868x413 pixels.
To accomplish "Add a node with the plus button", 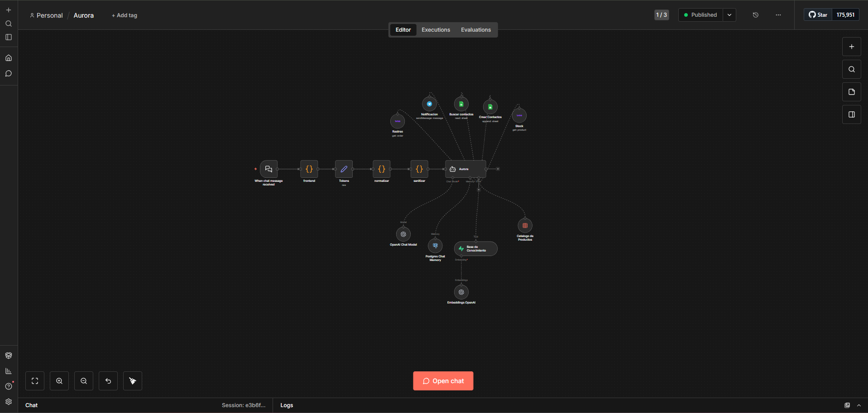I will [x=851, y=47].
